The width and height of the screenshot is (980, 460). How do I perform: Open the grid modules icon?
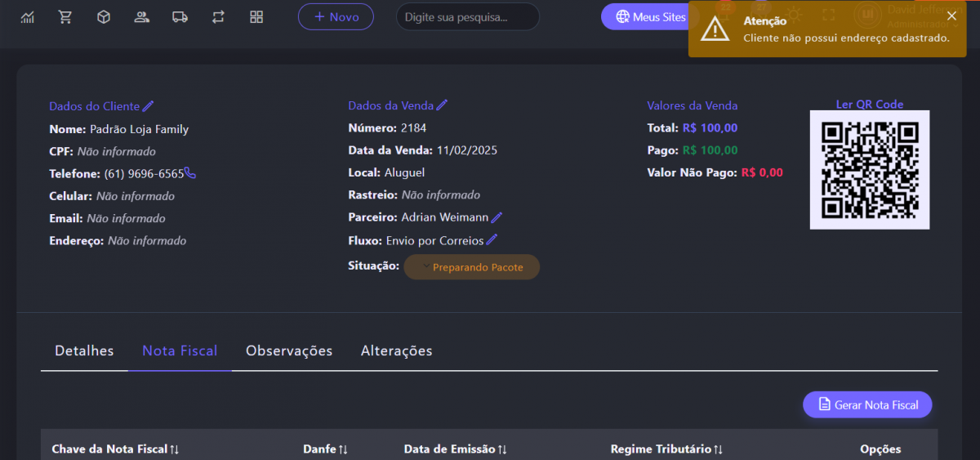click(x=256, y=17)
